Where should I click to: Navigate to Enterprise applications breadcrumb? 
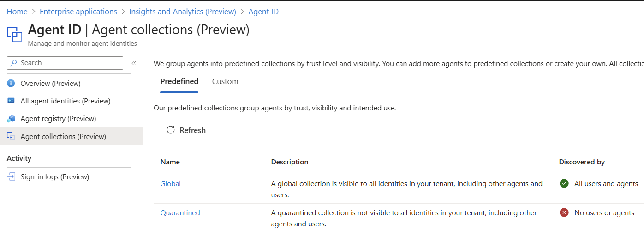pos(78,12)
